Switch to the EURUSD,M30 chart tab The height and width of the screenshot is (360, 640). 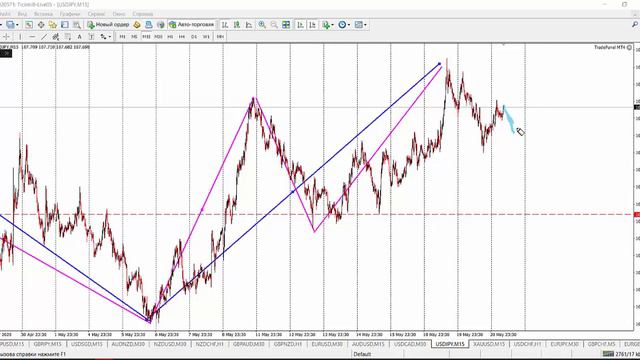click(x=327, y=344)
